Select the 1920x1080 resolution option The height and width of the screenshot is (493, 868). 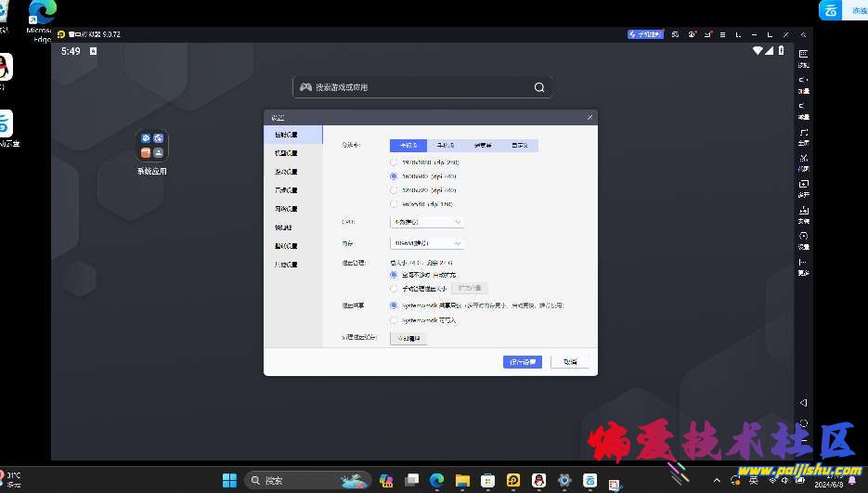[x=394, y=162]
